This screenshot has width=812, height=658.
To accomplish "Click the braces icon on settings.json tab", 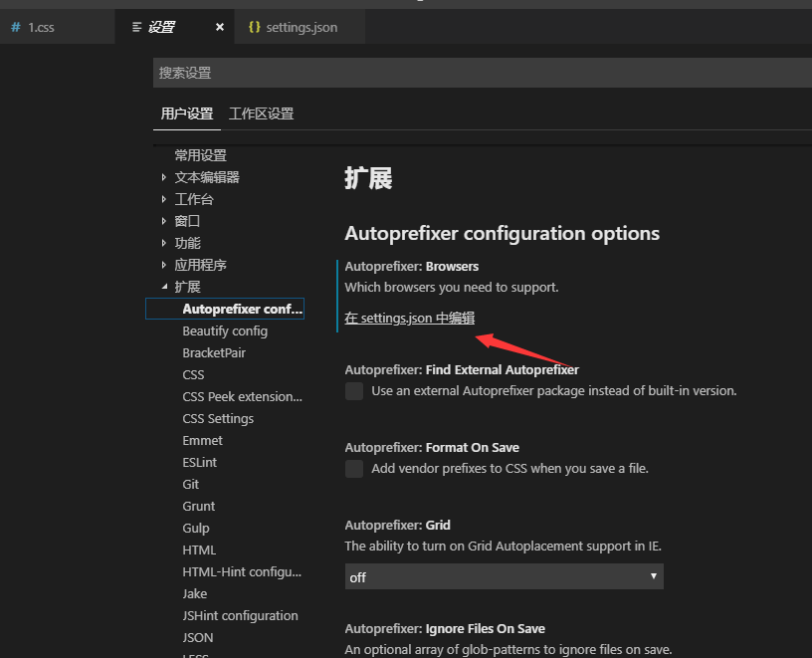I will (255, 27).
